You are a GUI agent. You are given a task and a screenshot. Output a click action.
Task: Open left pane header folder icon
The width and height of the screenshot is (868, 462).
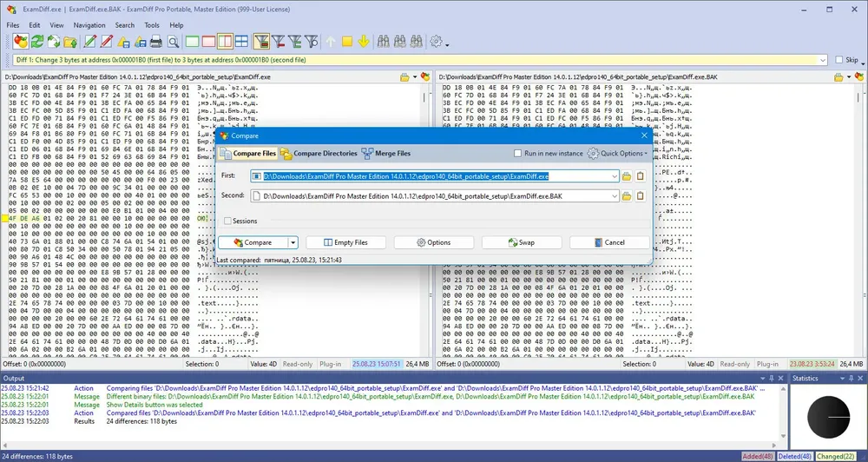pyautogui.click(x=404, y=77)
